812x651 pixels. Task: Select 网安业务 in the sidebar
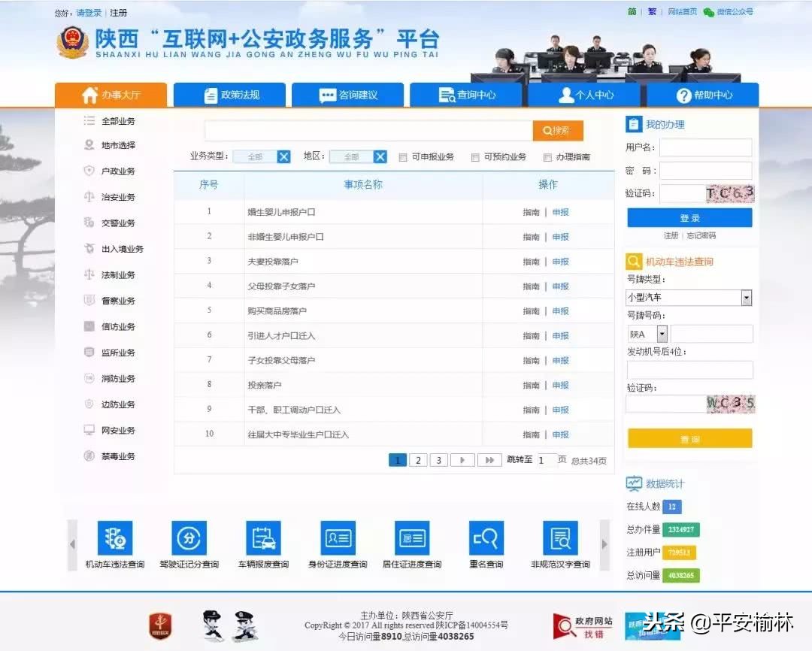coord(118,430)
